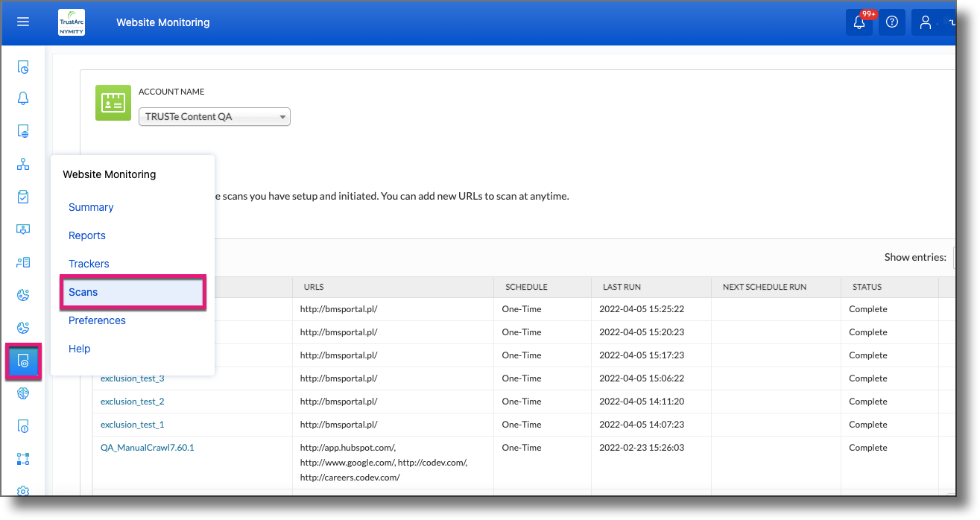Open the user profile icon
The image size is (980, 520).
tap(926, 22)
